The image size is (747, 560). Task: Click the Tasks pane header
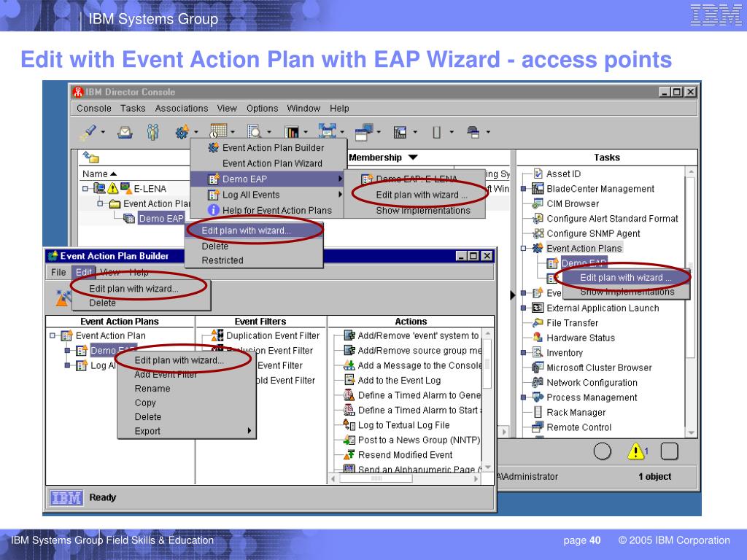click(606, 157)
